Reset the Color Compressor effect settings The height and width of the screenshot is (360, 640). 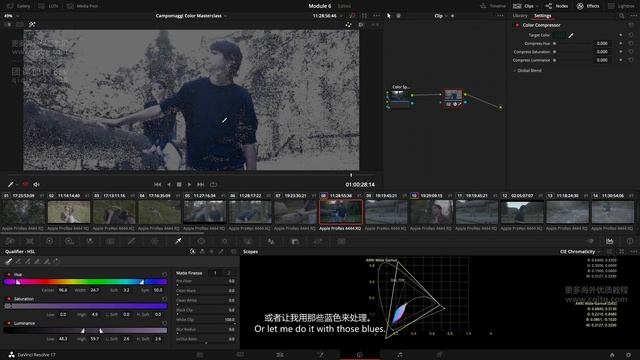[631, 25]
